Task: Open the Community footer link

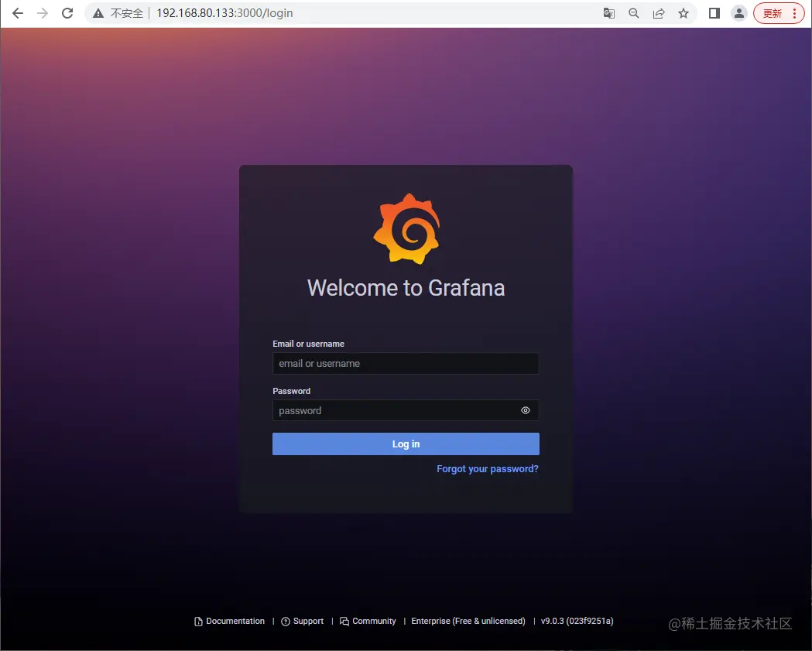Action: (368, 621)
